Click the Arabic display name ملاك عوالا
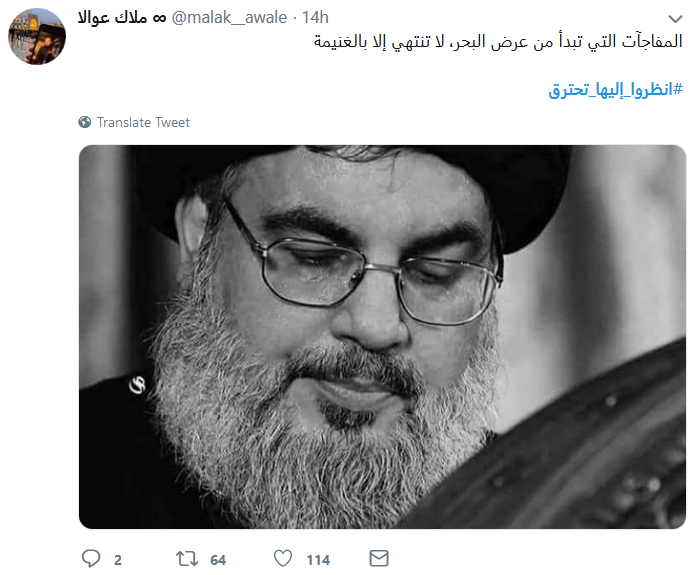Screen dimensions: 698x575 [112, 18]
